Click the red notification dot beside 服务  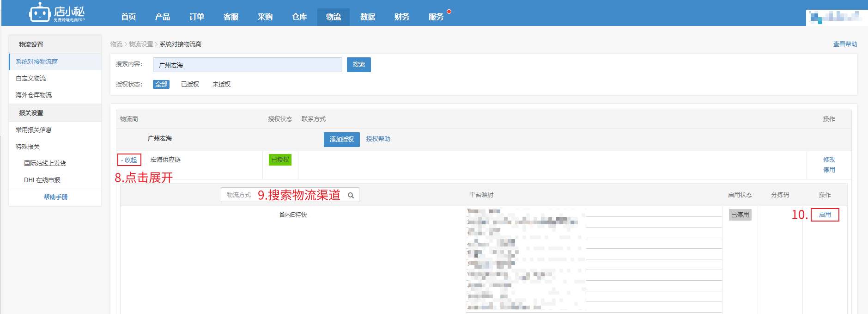tap(449, 12)
